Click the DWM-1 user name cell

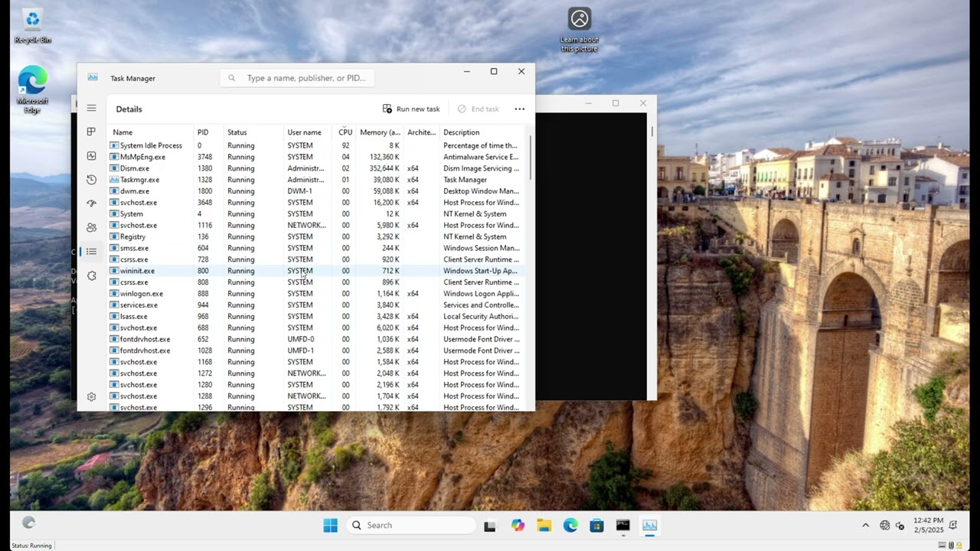click(x=300, y=191)
